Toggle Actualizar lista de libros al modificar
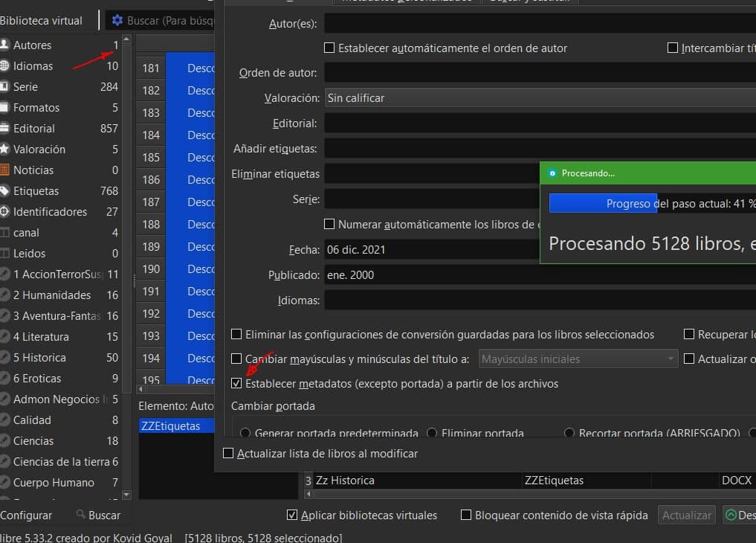This screenshot has width=756, height=543. tap(228, 453)
